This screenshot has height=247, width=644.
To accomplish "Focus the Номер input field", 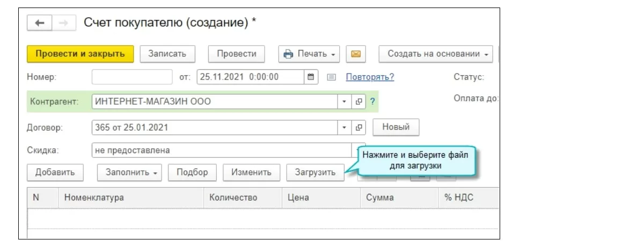I will coord(132,77).
